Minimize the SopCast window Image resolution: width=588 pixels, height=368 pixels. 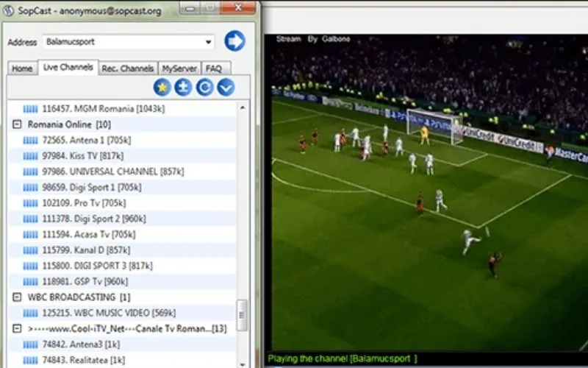coord(190,7)
